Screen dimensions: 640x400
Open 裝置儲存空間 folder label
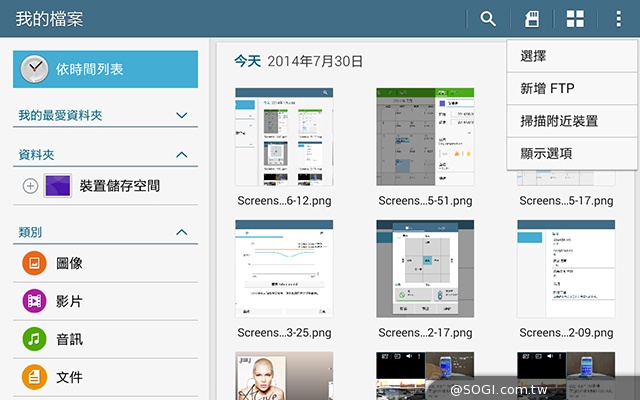[120, 186]
